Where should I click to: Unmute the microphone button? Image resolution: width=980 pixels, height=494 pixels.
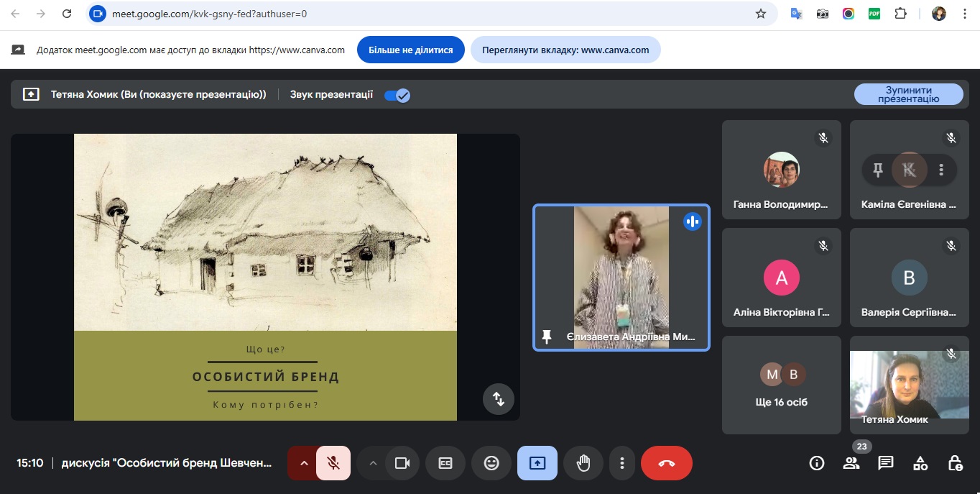pos(333,463)
